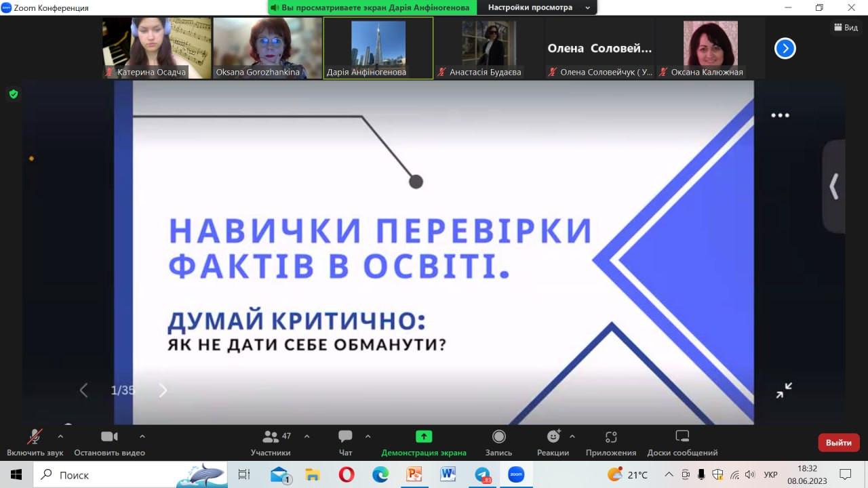868x488 pixels.
Task: Open the Чат chat panel
Action: (345, 443)
